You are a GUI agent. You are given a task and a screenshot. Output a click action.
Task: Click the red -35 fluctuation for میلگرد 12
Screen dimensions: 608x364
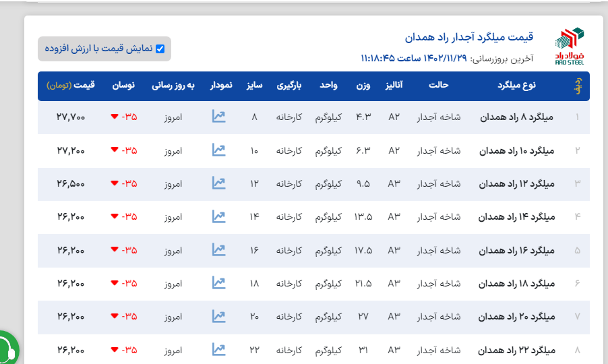coord(124,183)
